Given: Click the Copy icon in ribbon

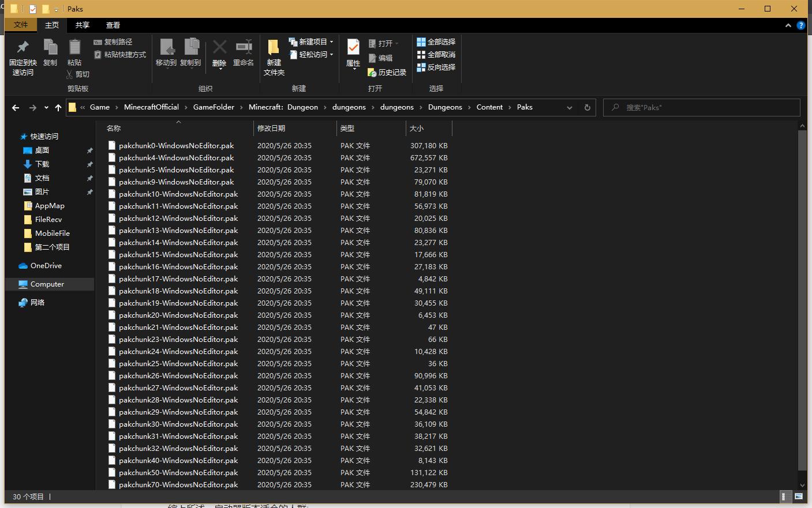Looking at the screenshot, I should (50, 48).
